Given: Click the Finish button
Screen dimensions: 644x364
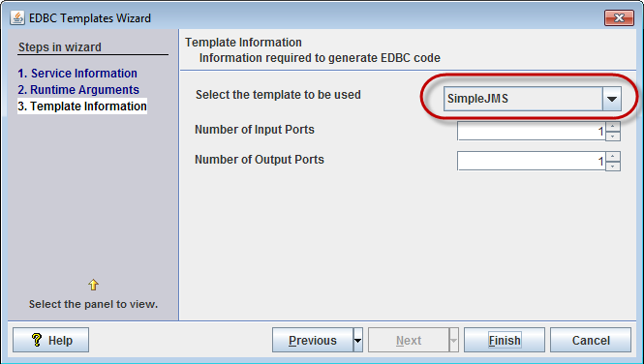Looking at the screenshot, I should [x=505, y=340].
